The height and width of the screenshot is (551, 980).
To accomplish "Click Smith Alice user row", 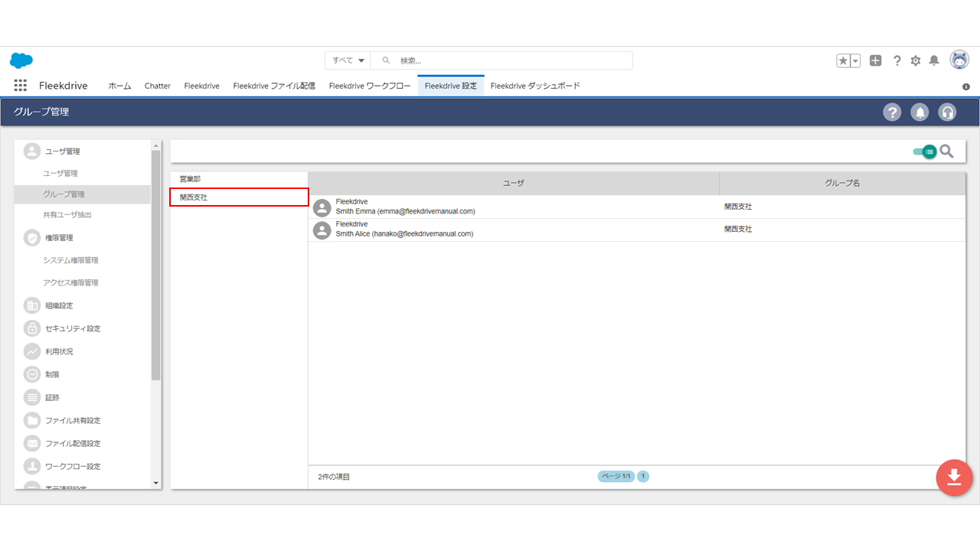I will click(637, 230).
